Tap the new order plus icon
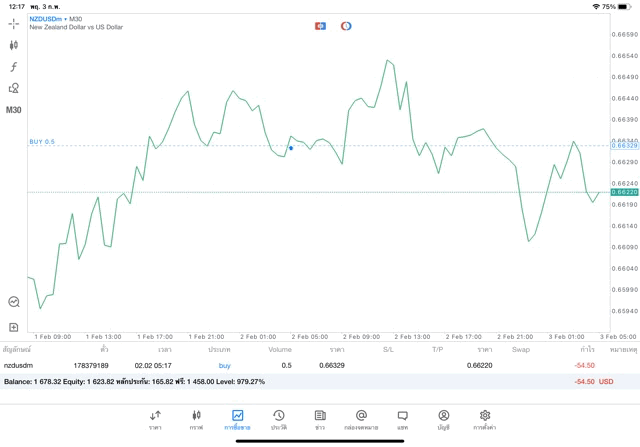 pos(14,327)
